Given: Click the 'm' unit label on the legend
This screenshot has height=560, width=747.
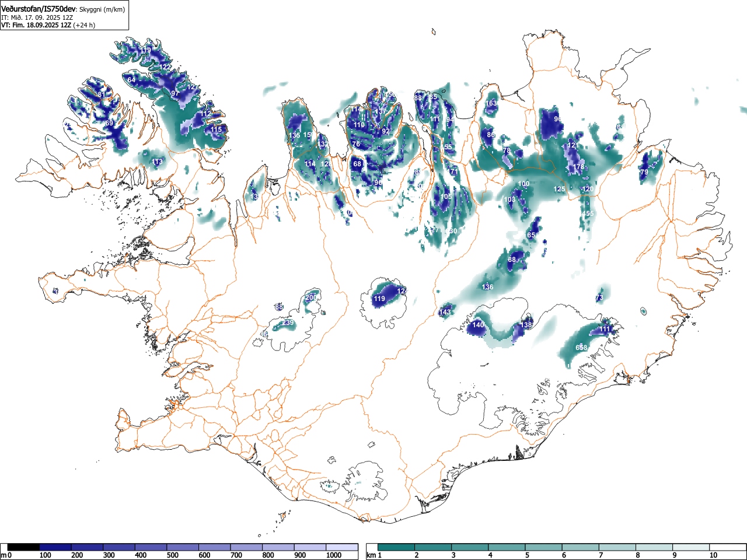Looking at the screenshot, I should coord(4,555).
